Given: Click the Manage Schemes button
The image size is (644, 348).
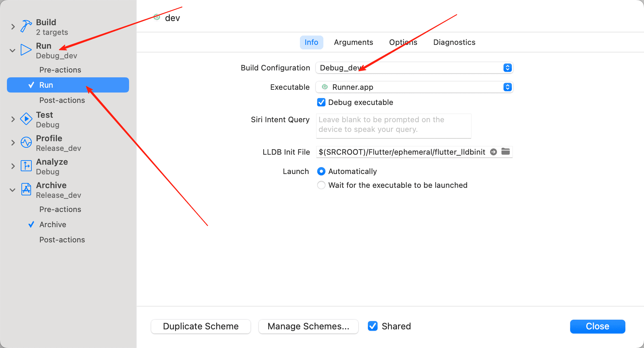Looking at the screenshot, I should coord(308,326).
